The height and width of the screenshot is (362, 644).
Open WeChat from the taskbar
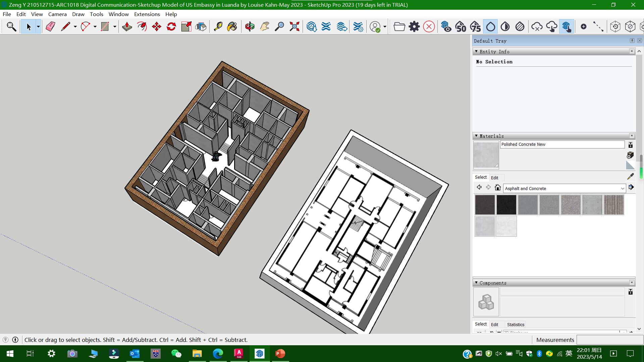tap(176, 354)
